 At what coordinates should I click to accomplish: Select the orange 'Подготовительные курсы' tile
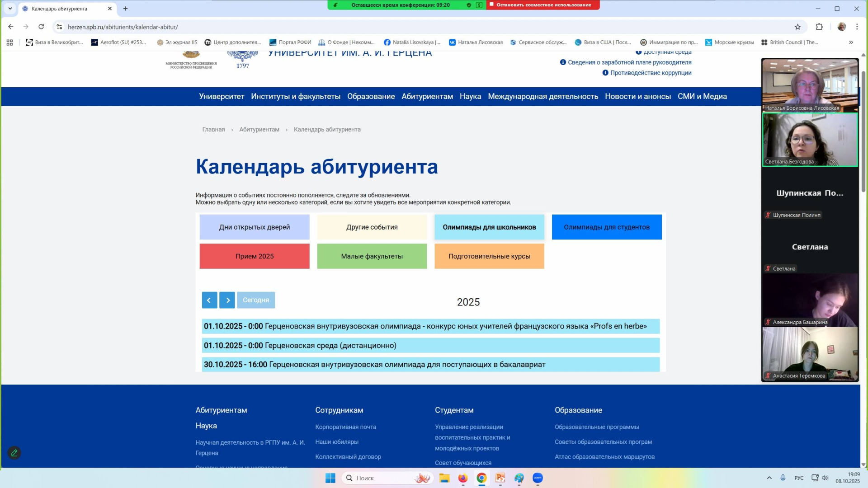pos(489,256)
